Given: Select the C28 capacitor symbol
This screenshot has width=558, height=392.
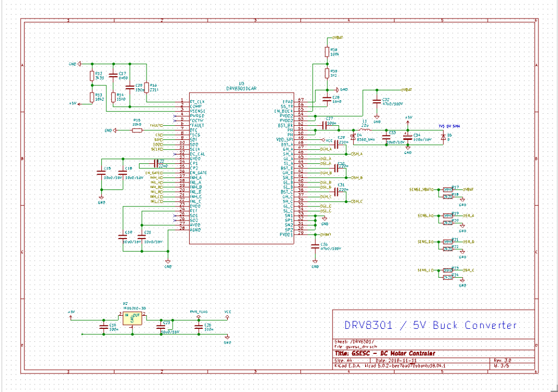Looking at the screenshot, I should coord(327,99).
